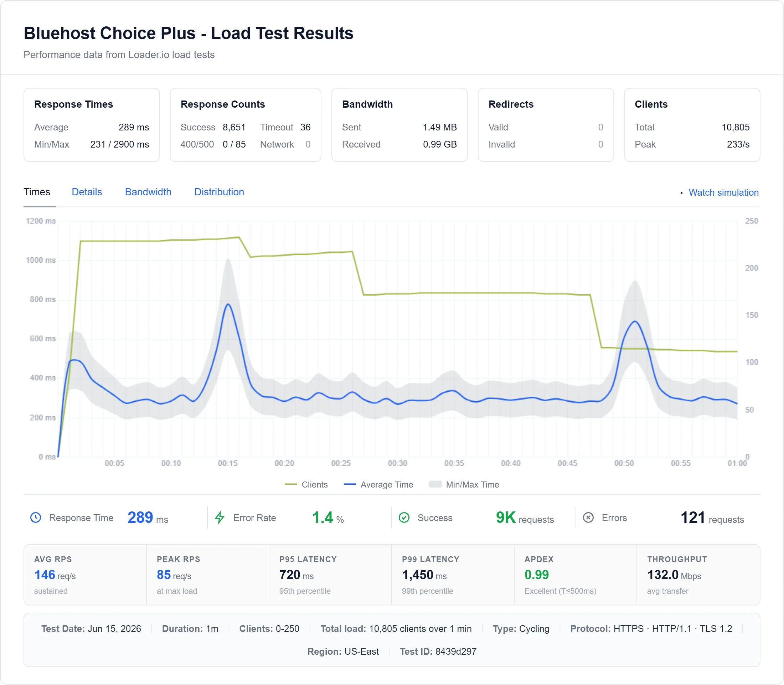Toggle the Min/Max Time legend swatch
Viewport: 784px width, 685px height.
click(x=435, y=484)
